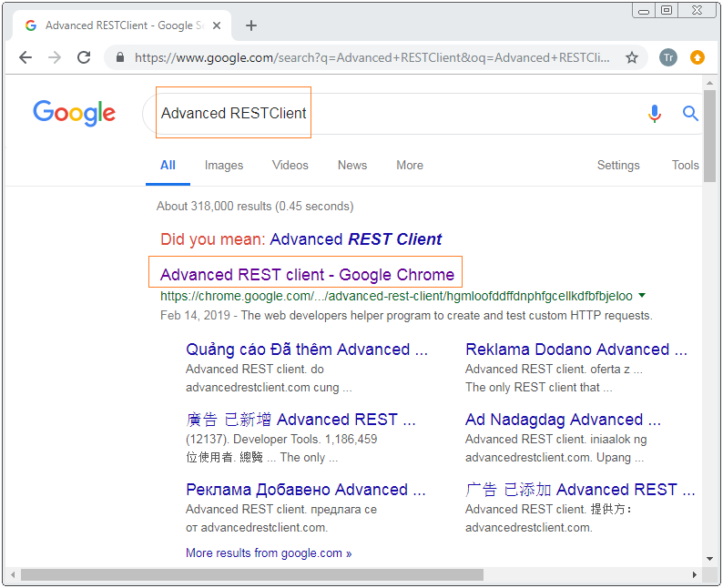
Task: Open 'Advanced REST client - Google Chrome' result
Action: (307, 275)
